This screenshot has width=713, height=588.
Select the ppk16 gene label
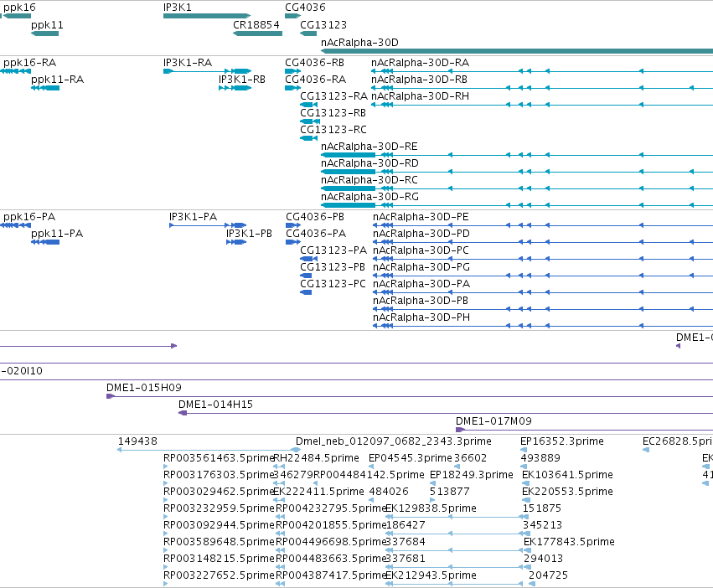(19, 8)
